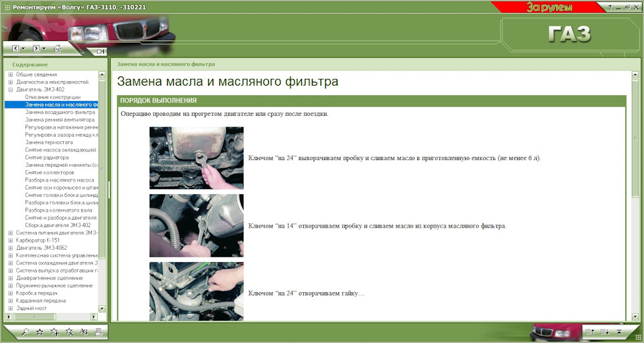Hide the contents side panel
Screen dimensions: 644x343
101,52
